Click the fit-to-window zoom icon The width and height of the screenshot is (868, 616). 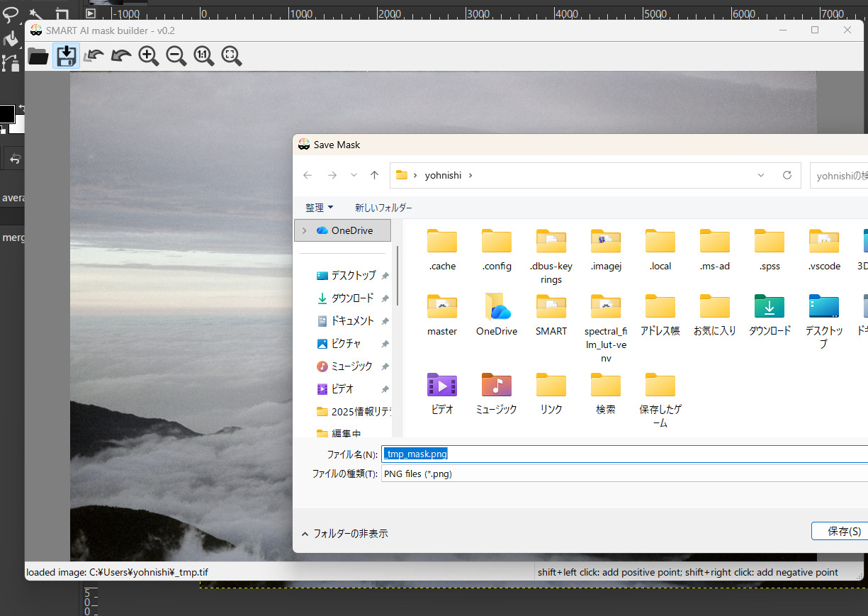pos(232,56)
